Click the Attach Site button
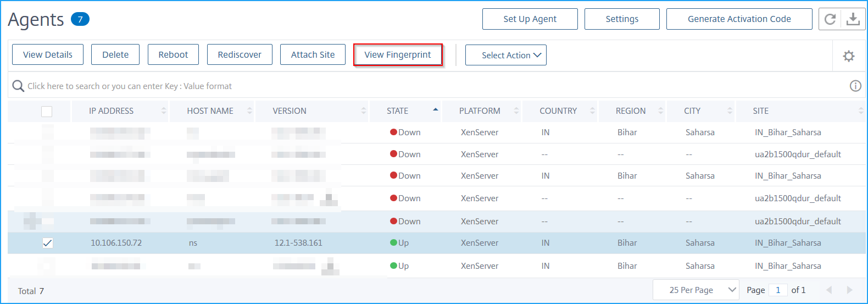 [313, 54]
